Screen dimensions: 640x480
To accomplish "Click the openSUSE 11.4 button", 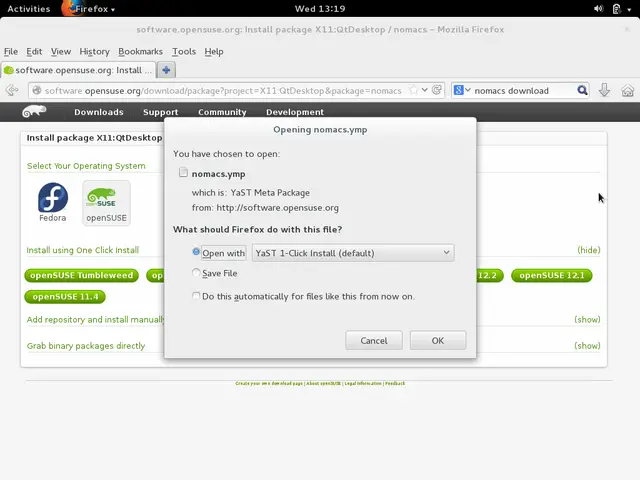I will [x=65, y=296].
